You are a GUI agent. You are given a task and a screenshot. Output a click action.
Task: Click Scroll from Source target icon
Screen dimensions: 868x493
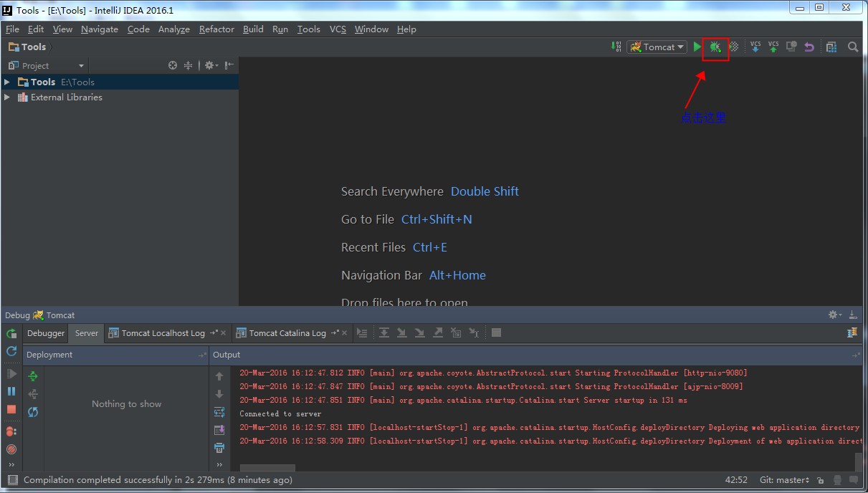pyautogui.click(x=173, y=65)
